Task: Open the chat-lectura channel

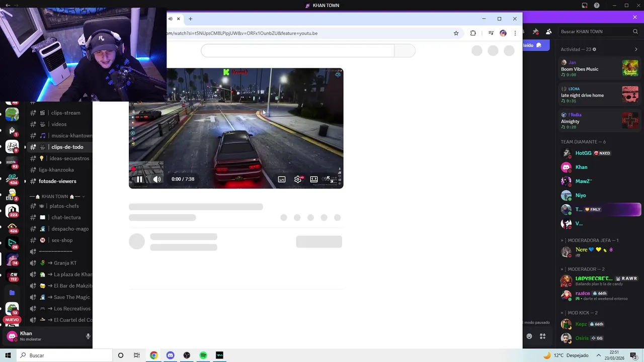Action: 66,217
